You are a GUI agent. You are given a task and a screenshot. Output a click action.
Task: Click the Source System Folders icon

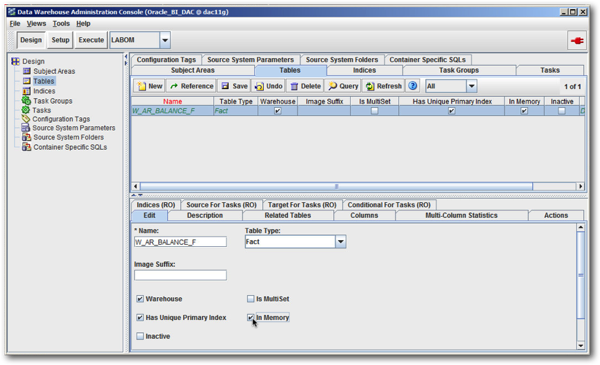click(26, 137)
